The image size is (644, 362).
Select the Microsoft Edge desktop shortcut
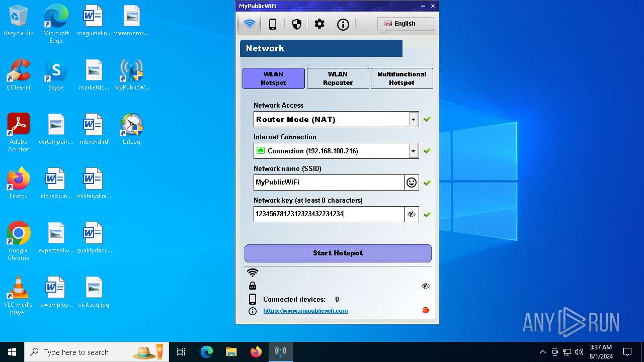tap(56, 24)
